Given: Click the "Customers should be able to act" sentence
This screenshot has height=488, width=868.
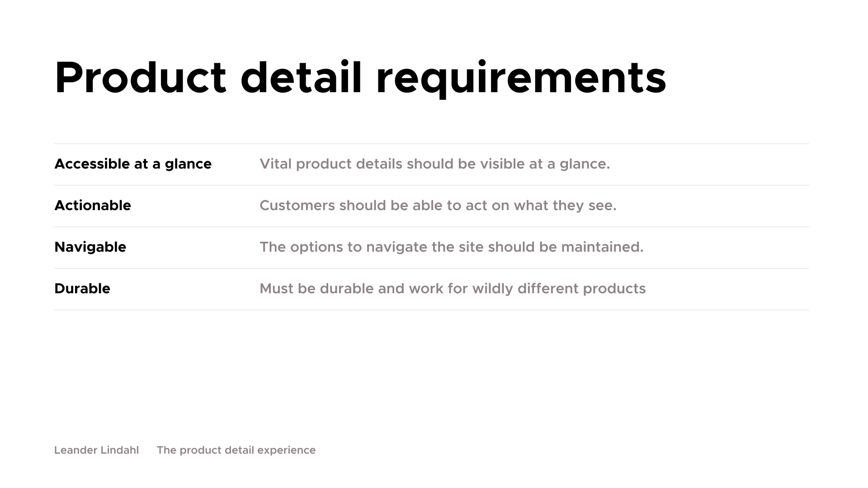Looking at the screenshot, I should (438, 206).
